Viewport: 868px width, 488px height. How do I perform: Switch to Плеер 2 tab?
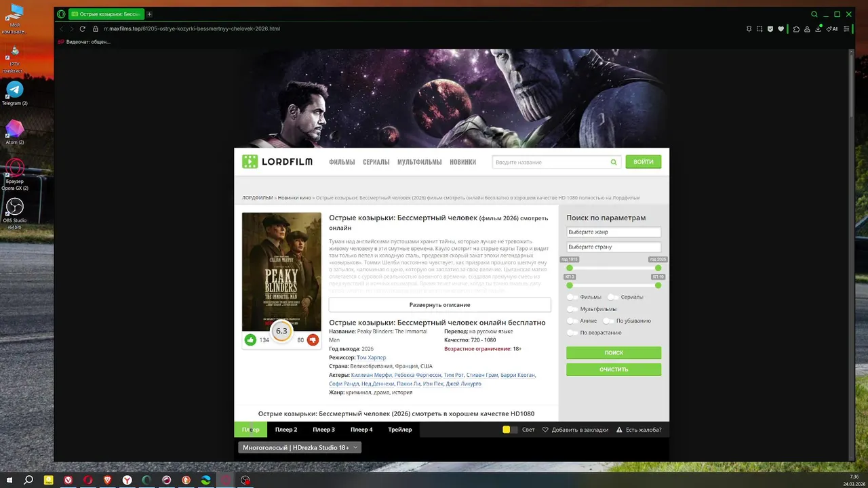(x=286, y=430)
